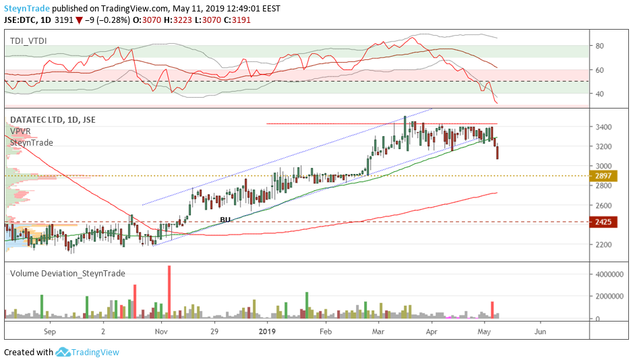Click the 3000 price axis label
This screenshot has height=364, width=633.
[x=603, y=166]
